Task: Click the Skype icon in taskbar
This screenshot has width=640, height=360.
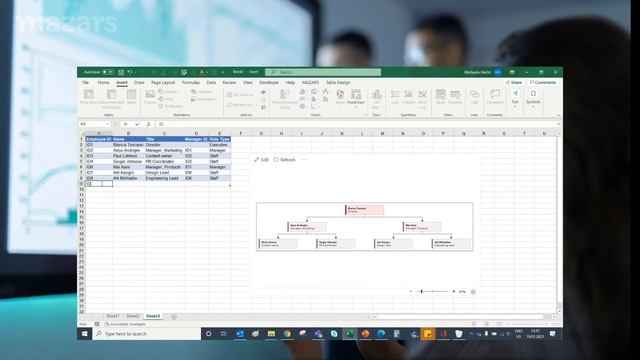Action: pos(334,334)
